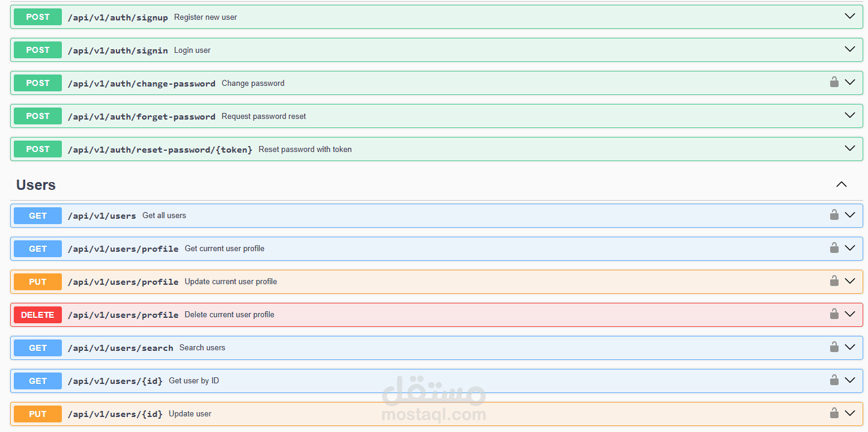Click the PUT badge for users/{id}
This screenshot has width=868, height=432.
point(38,414)
